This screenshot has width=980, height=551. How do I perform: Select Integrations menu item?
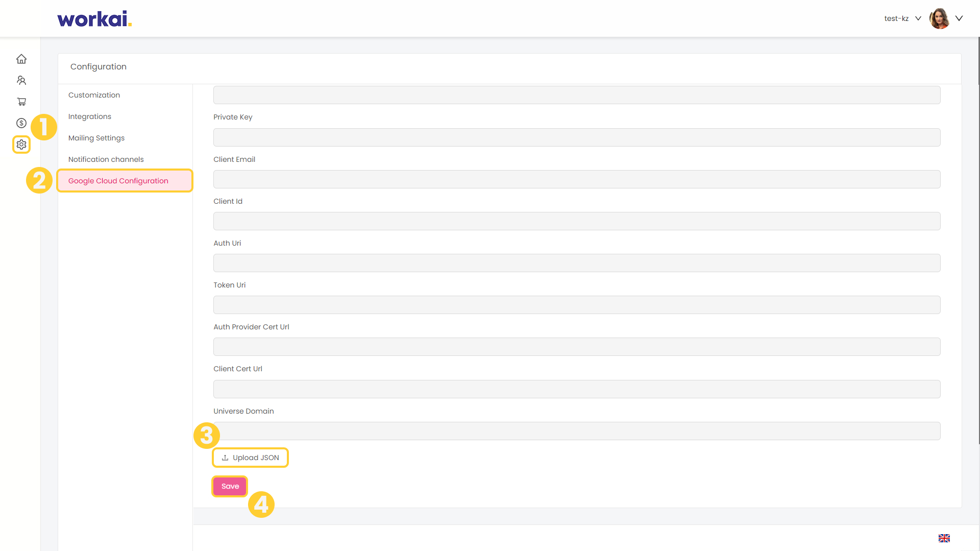[x=90, y=116]
